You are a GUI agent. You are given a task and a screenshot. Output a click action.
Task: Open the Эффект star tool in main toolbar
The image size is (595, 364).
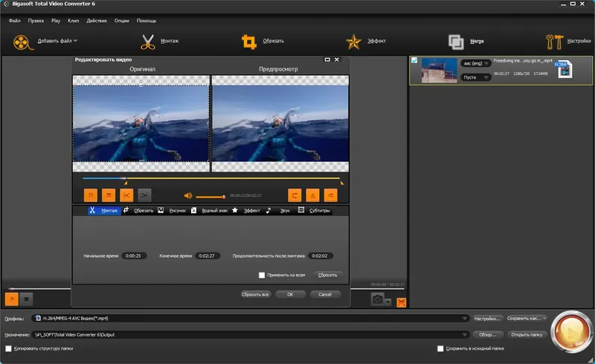(353, 42)
